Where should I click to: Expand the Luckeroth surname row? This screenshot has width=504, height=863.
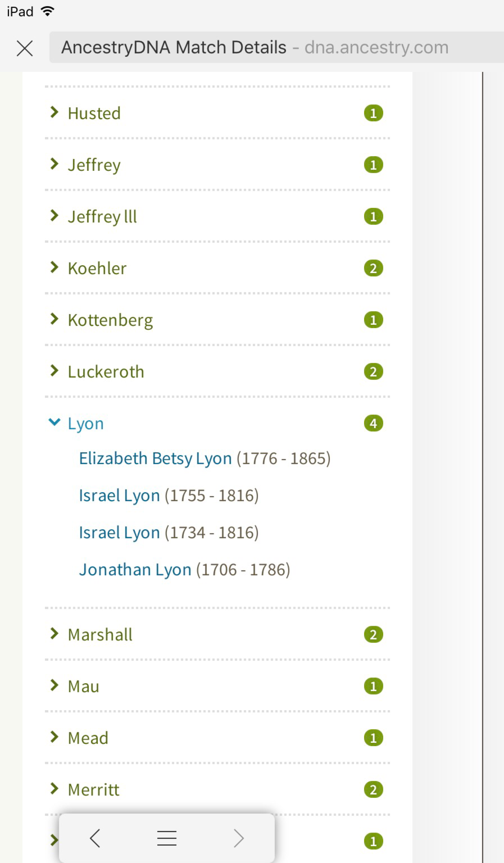(x=106, y=372)
